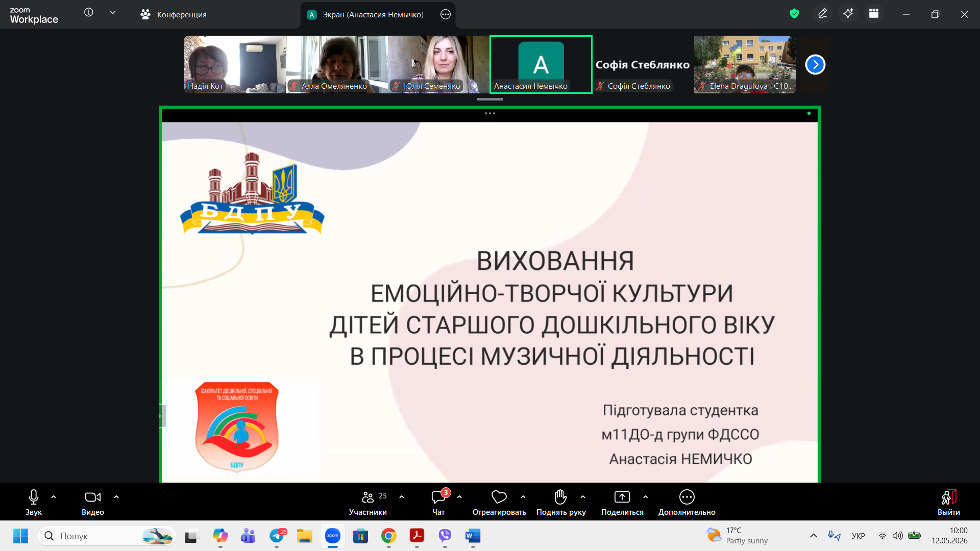Open the Share screen icon
This screenshot has height=551, width=980.
(622, 497)
